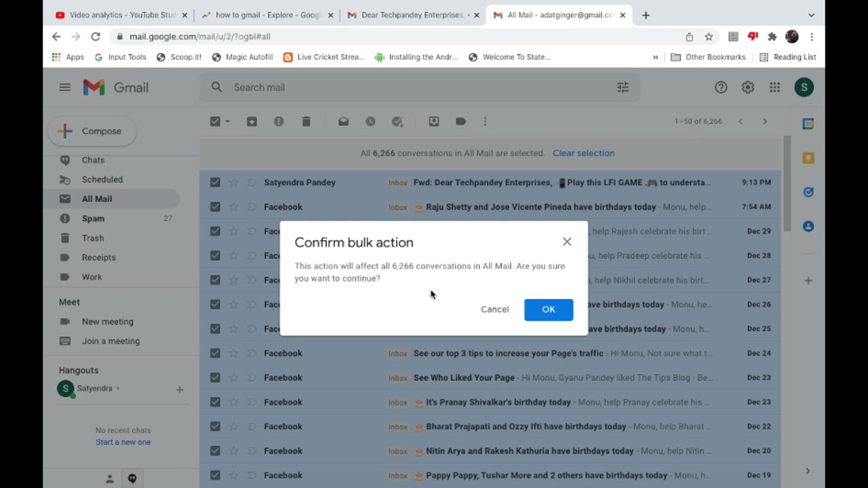Uncheck the Satyendra Pandey email checkbox

(x=215, y=182)
